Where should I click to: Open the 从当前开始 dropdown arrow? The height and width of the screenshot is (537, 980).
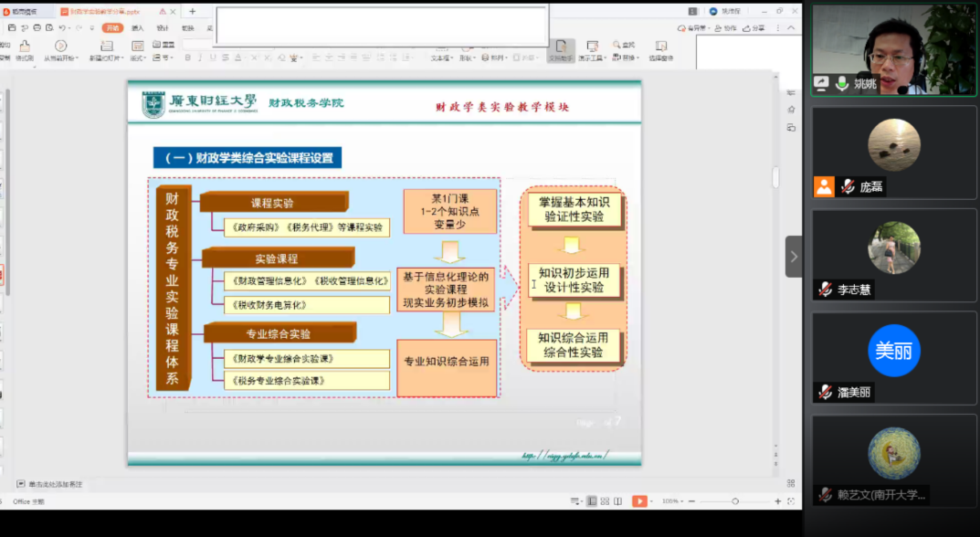(77, 58)
